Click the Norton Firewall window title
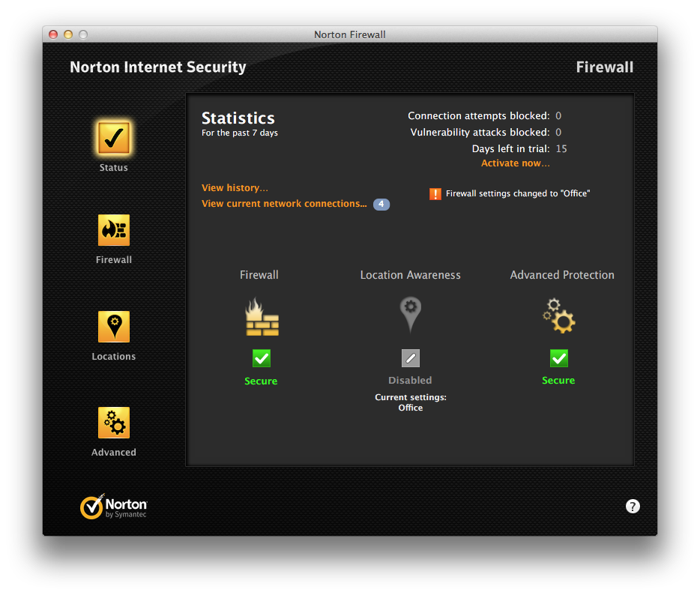Viewport: 700px width, 595px height. (x=349, y=34)
